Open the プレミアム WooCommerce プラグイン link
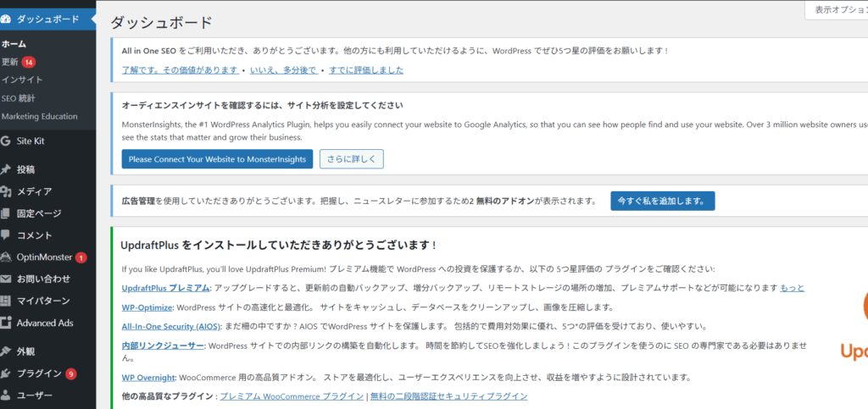Viewport: 868px width, 409px height. tap(292, 396)
